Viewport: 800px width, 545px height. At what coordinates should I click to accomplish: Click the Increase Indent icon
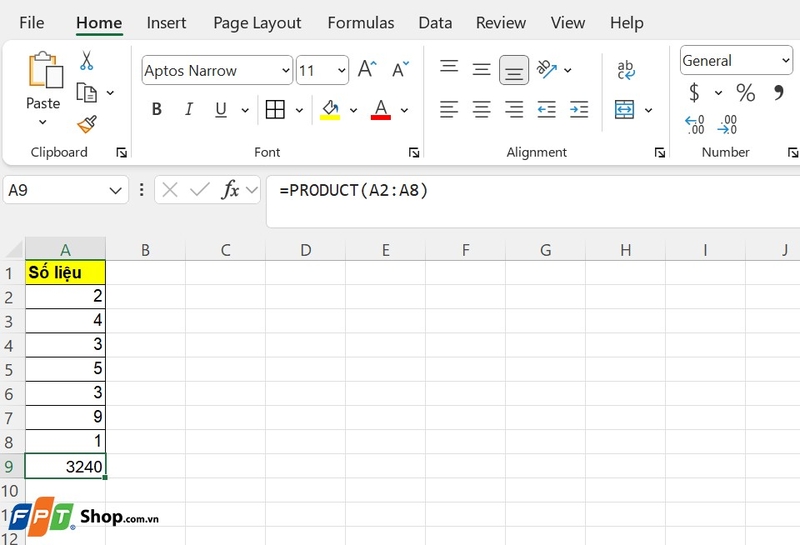pyautogui.click(x=579, y=109)
